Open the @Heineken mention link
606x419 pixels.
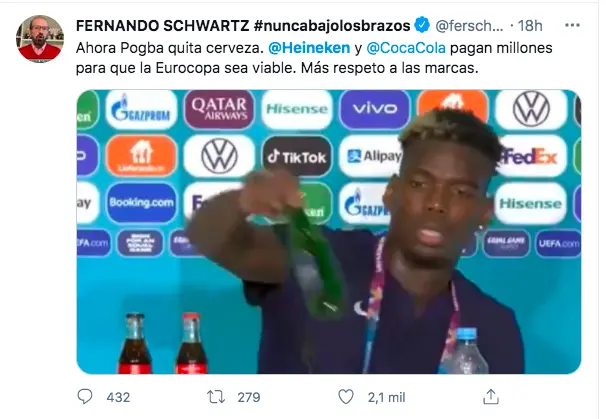309,48
